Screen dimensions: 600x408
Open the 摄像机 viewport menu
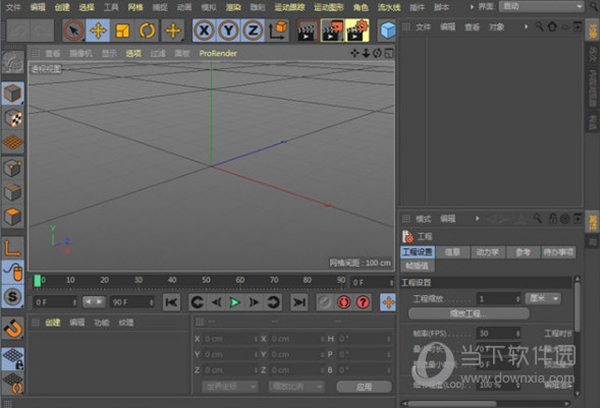click(81, 53)
